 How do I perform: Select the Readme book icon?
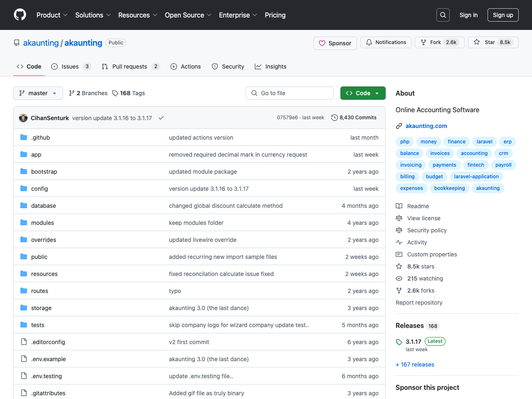pos(399,206)
